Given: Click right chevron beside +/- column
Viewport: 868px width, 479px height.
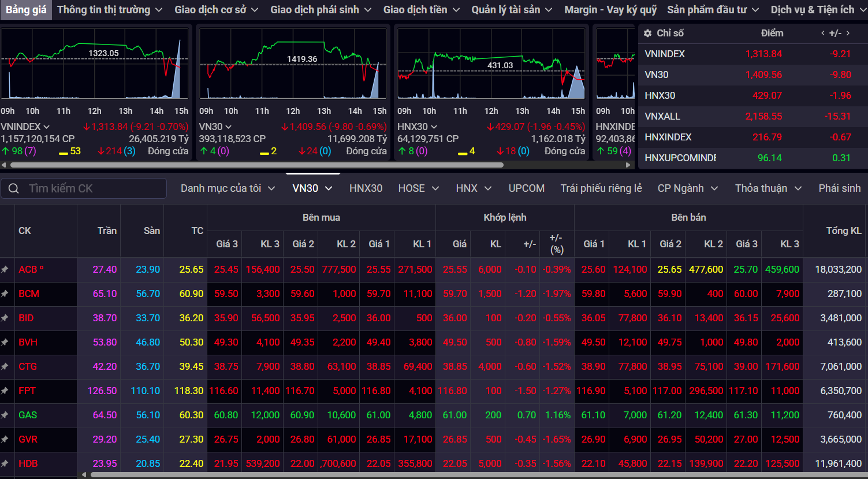Looking at the screenshot, I should coord(848,33).
